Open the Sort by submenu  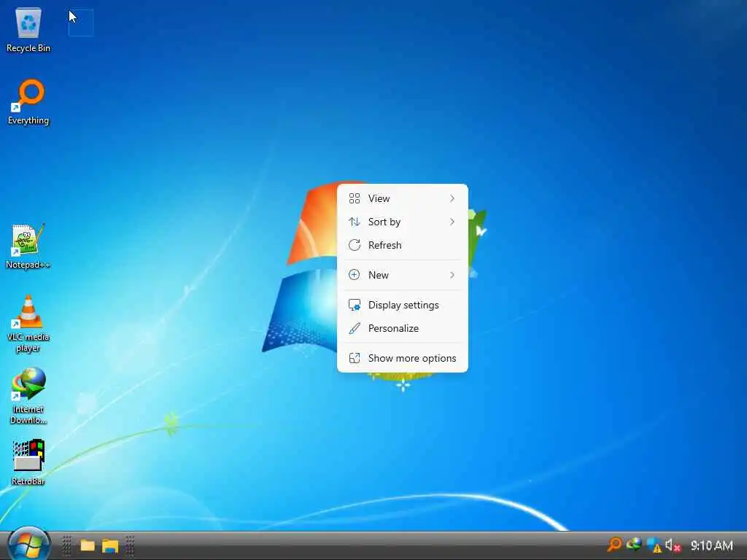click(403, 222)
